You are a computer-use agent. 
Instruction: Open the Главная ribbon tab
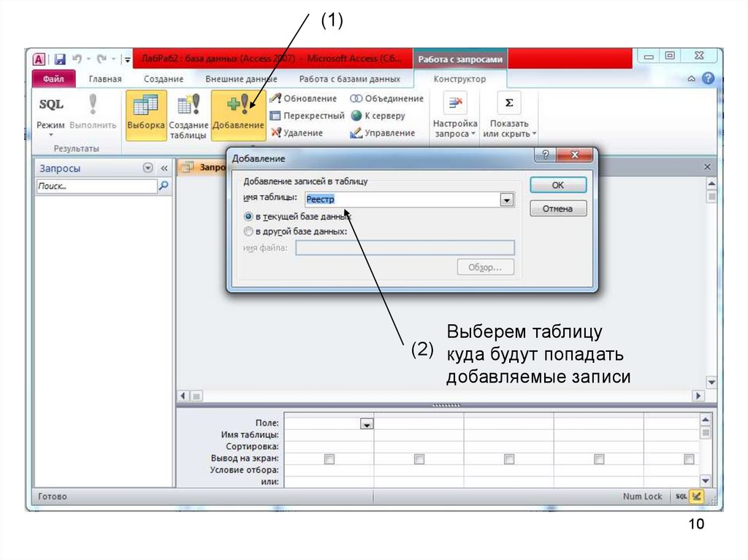(105, 79)
